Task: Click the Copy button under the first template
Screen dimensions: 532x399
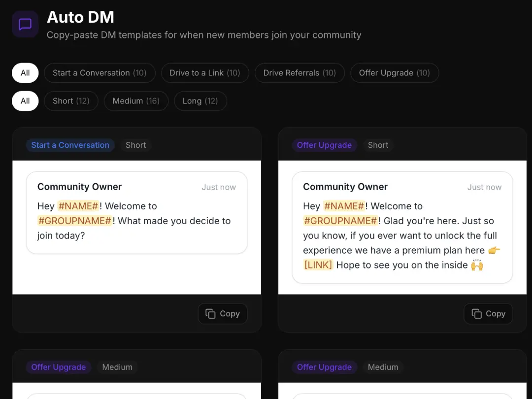Action: [x=222, y=313]
